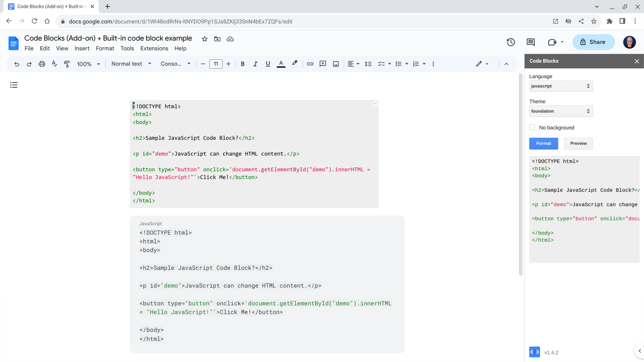644x362 pixels.
Task: Open the Extensions menu
Action: 154,48
